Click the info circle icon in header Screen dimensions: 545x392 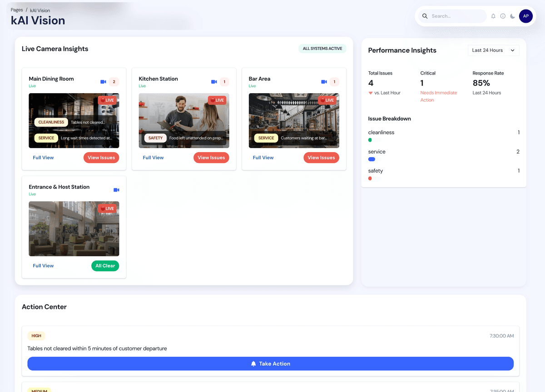coord(503,16)
